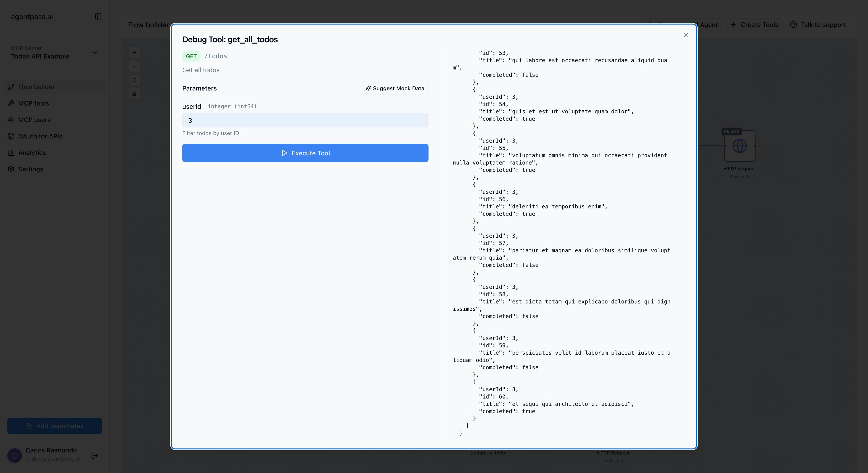Click Suggest Mock Data button
Viewport: 868px width, 473px height.
click(395, 88)
